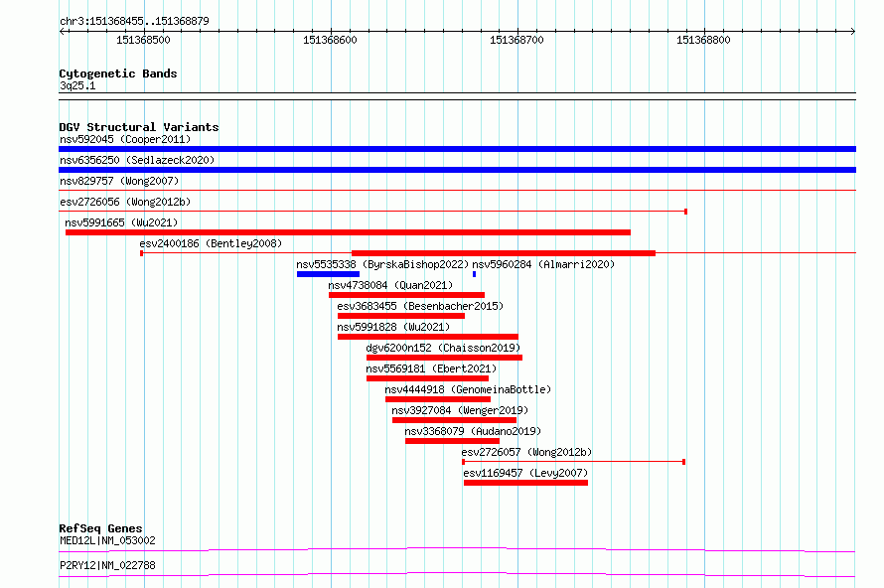The image size is (884, 588).
Task: Click the nsv3927084 (Wenger2019) red bar
Action: pos(454,420)
